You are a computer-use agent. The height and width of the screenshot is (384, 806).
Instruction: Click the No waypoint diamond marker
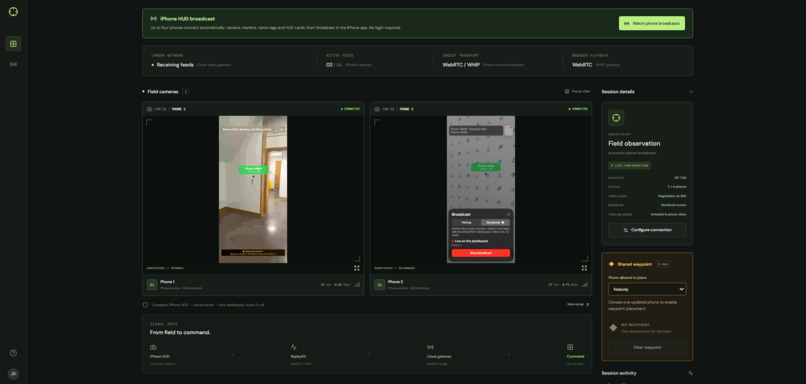[x=613, y=327]
